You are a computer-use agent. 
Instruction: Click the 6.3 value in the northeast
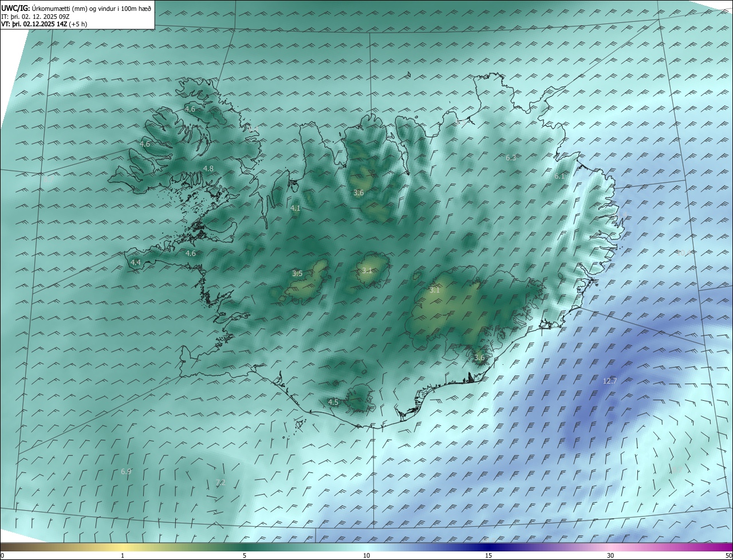tap(511, 157)
